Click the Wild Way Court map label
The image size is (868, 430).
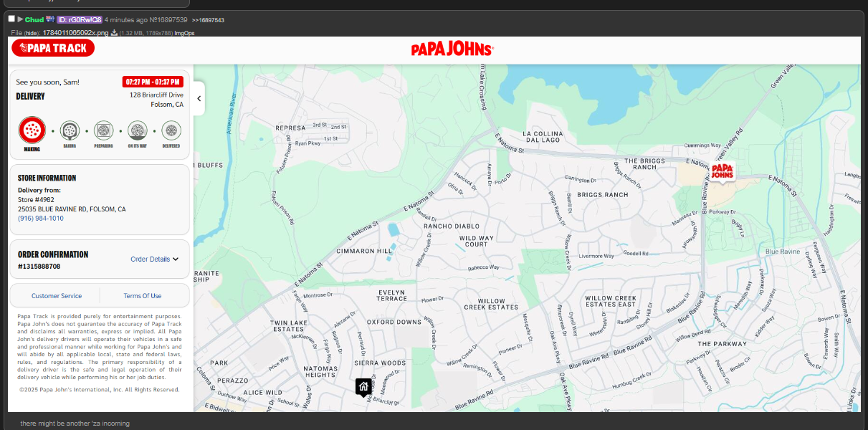(x=477, y=241)
